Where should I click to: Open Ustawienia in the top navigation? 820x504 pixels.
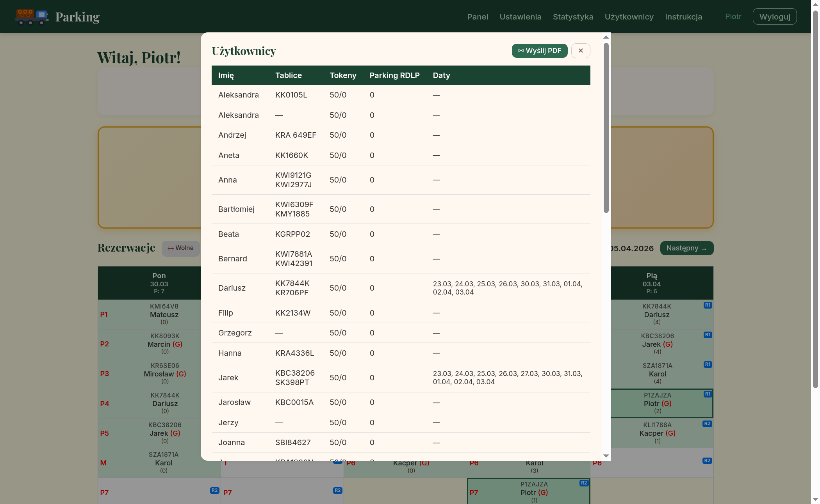[x=520, y=17]
